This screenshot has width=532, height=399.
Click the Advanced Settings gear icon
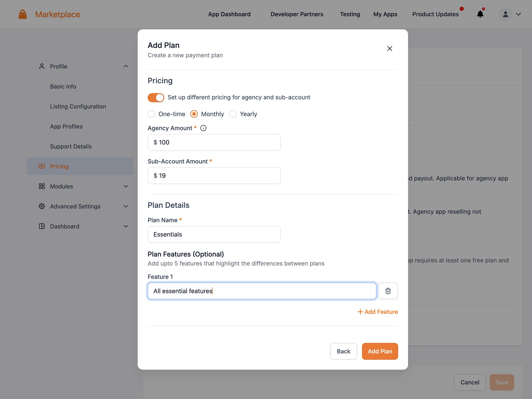[x=42, y=206]
